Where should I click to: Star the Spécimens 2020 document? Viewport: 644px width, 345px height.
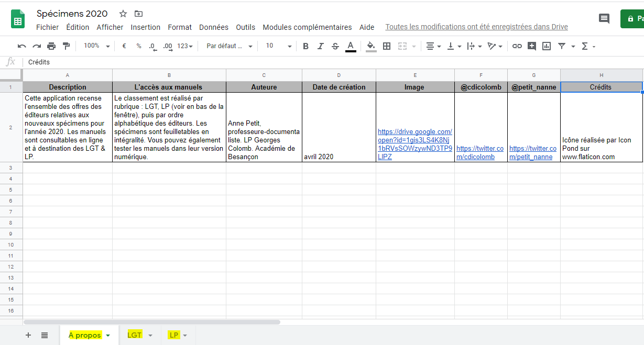pos(123,14)
